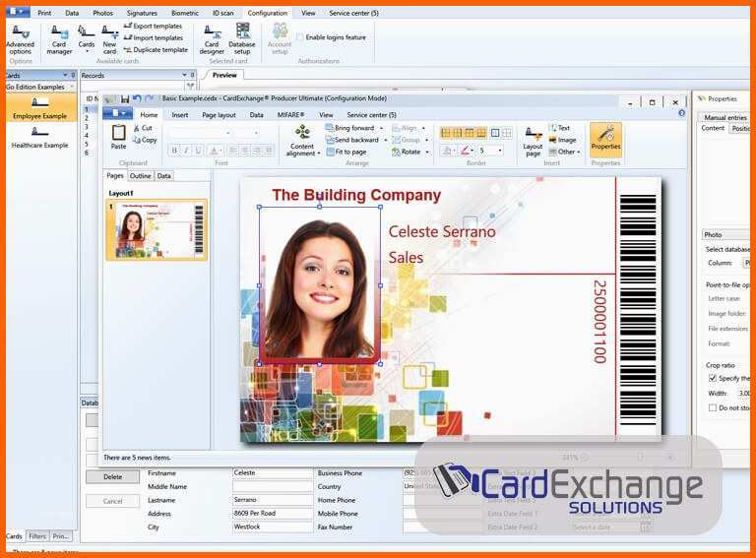Viewport: 756px width, 558px height.
Task: Click Fit to page
Action: [346, 152]
